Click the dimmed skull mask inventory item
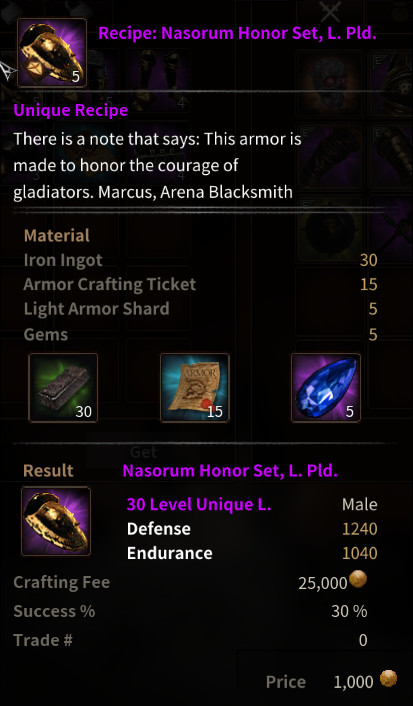 point(330,81)
